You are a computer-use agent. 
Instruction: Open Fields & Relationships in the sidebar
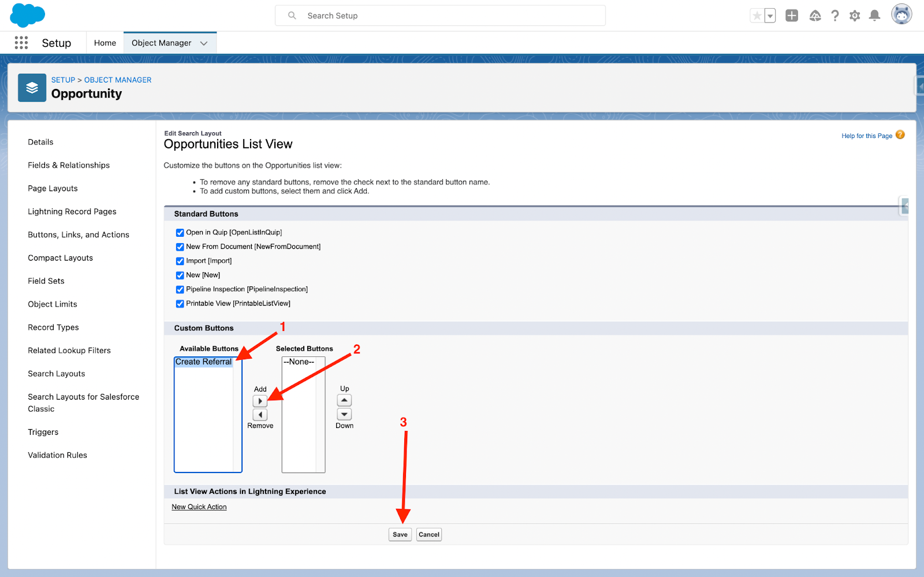coord(69,165)
